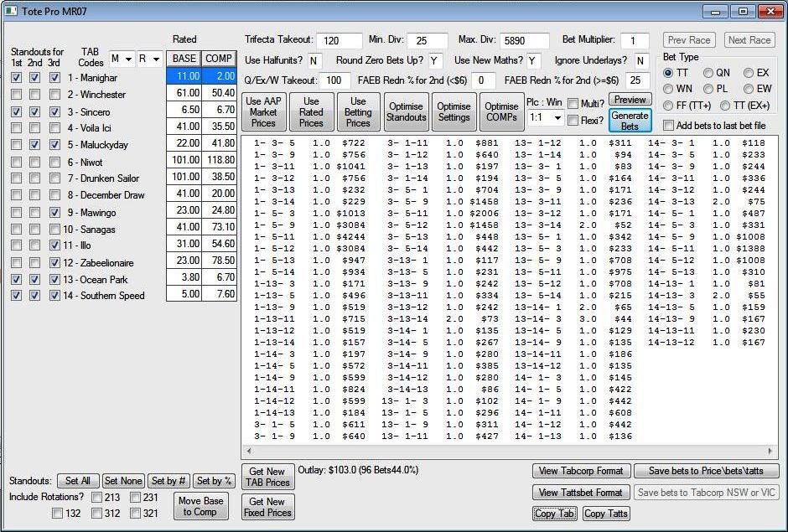This screenshot has height=532, width=788.
Task: Click the Use New Maths? field
Action: (x=534, y=61)
